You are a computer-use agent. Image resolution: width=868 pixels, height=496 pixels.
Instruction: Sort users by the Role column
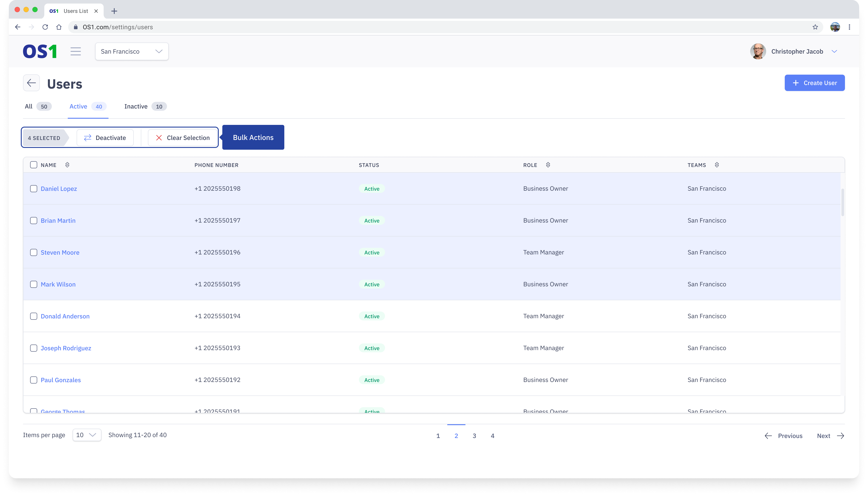click(548, 165)
